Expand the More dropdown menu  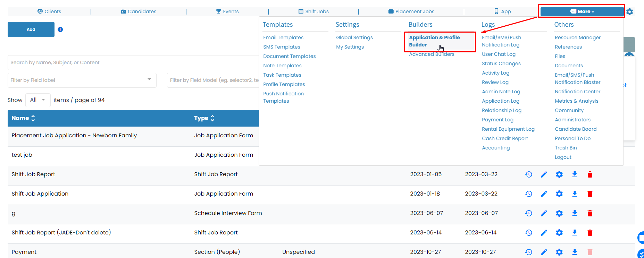(582, 11)
